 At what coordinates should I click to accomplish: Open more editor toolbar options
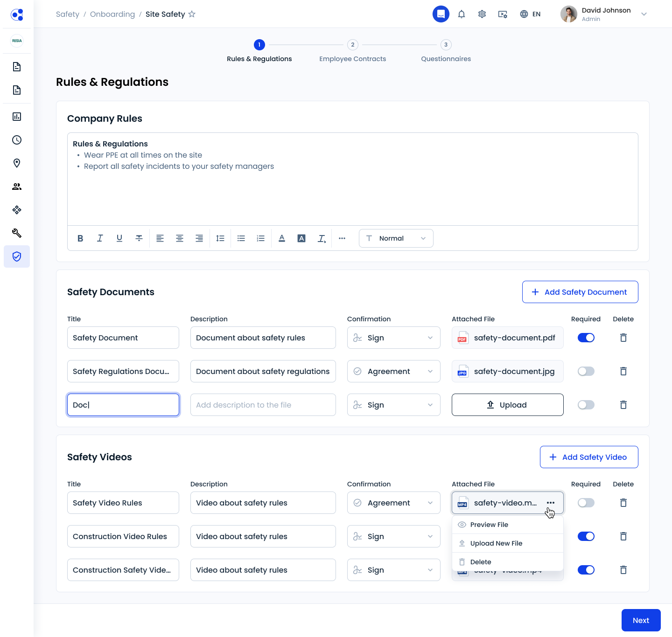tap(342, 238)
